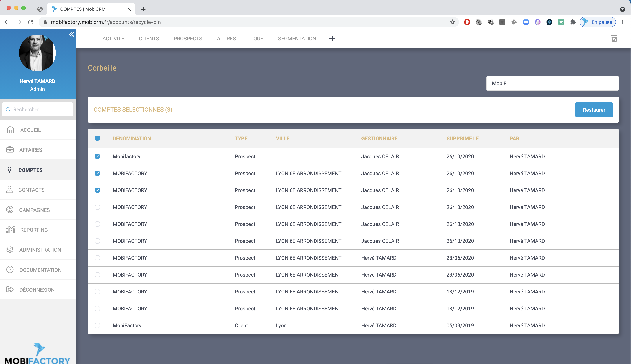Image resolution: width=631 pixels, height=364 pixels.
Task: Click the MobiF filter input field
Action: (x=552, y=84)
